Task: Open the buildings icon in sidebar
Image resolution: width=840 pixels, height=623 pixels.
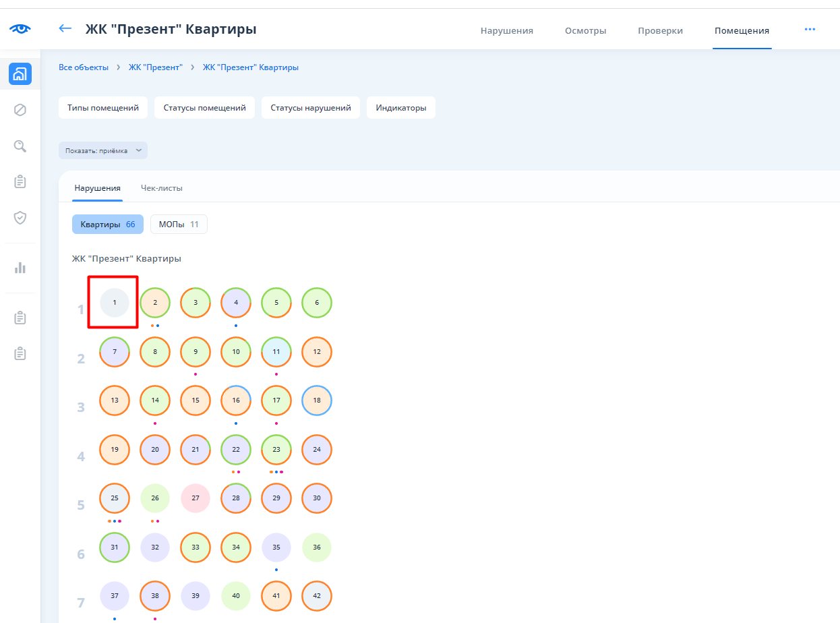Action: (x=20, y=73)
